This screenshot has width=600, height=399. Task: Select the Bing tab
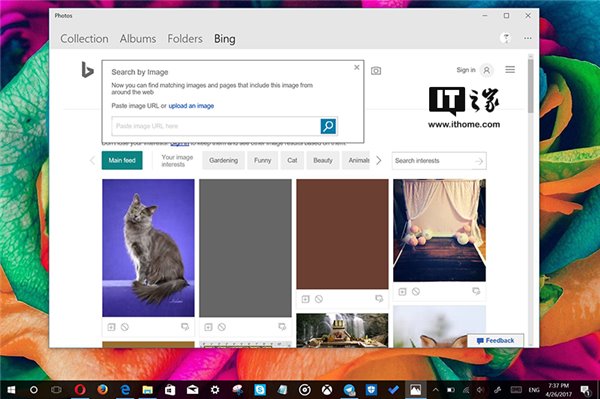(x=225, y=39)
